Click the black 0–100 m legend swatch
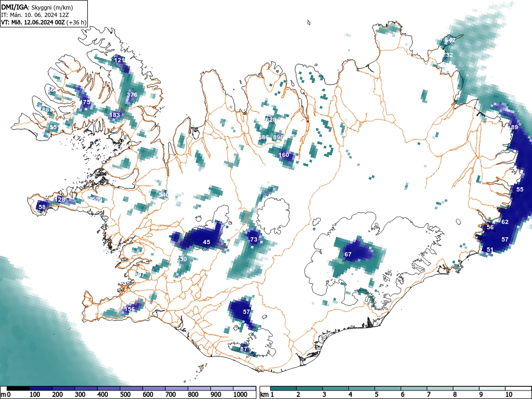 point(18,388)
